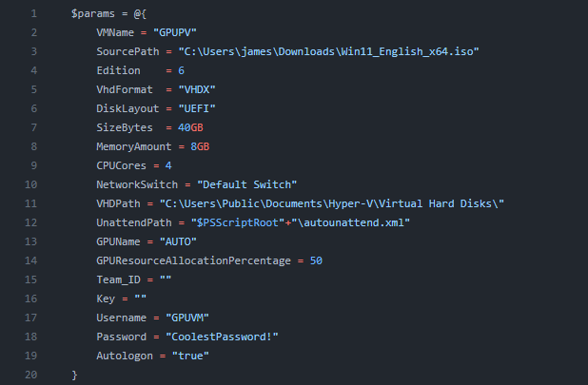Screen dimensions: 588x385
Task: Click the CPUCores value 4
Action: pos(168,166)
